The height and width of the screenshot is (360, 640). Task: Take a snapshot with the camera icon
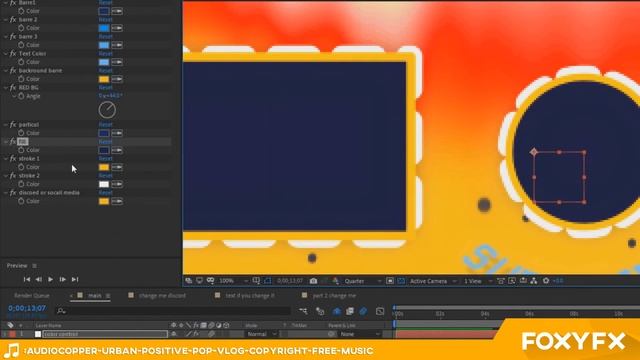313,281
